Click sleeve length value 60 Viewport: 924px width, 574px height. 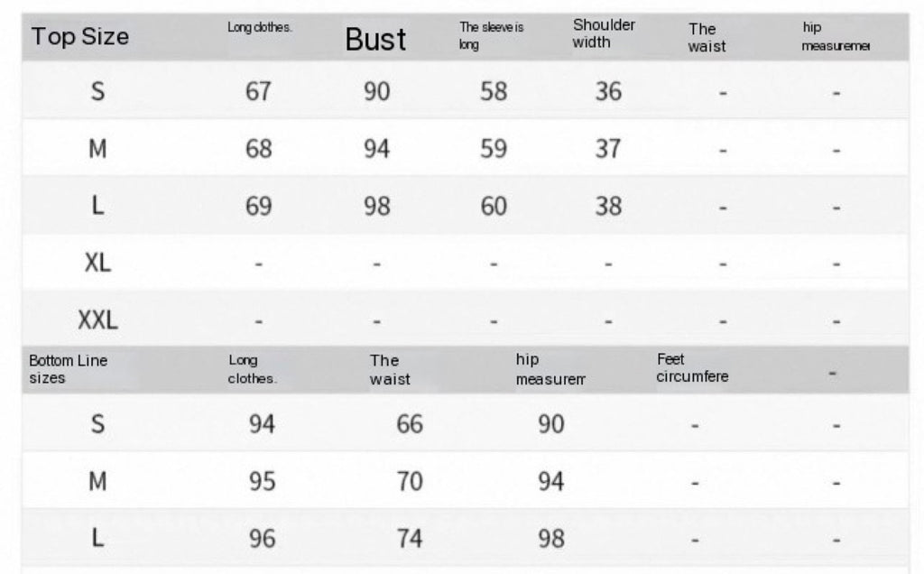point(494,207)
